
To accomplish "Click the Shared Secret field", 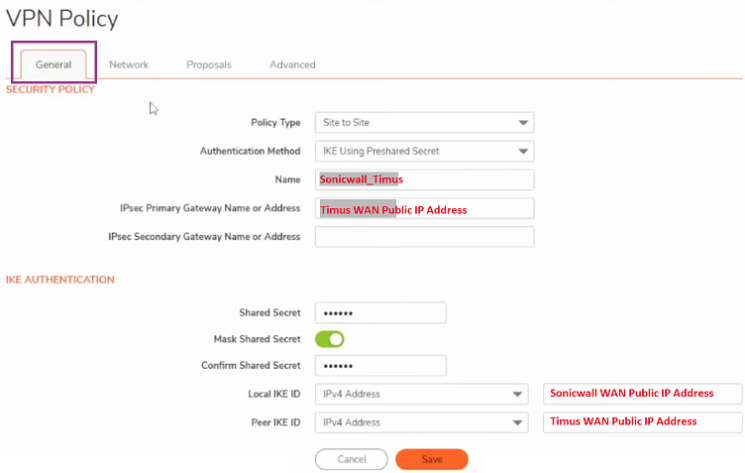I will [x=381, y=313].
